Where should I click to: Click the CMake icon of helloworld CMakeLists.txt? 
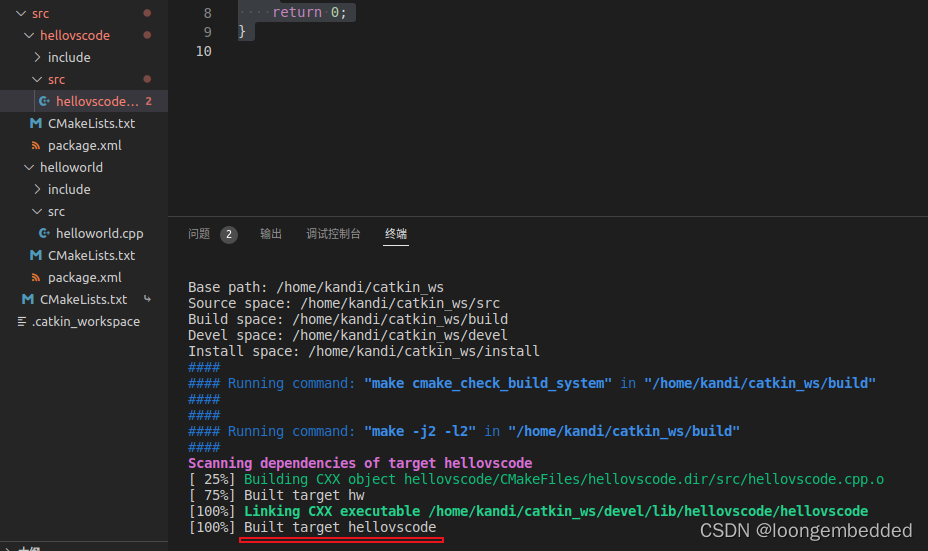pyautogui.click(x=36, y=255)
